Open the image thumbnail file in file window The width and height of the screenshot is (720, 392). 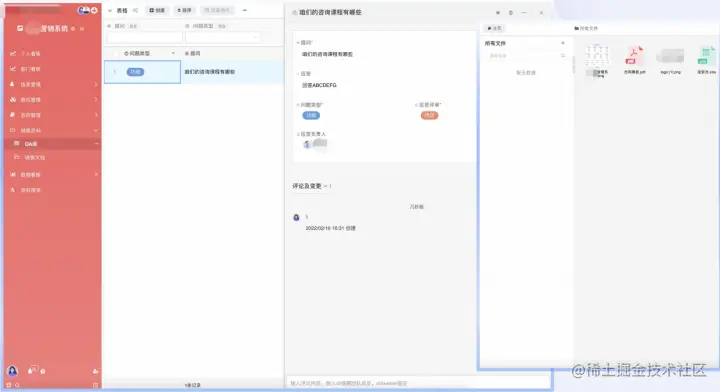(597, 55)
